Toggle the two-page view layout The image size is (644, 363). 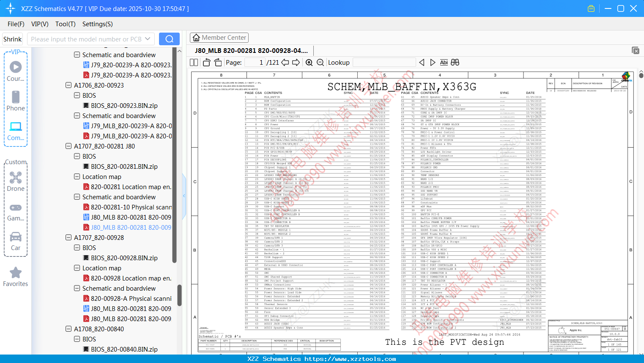(194, 63)
